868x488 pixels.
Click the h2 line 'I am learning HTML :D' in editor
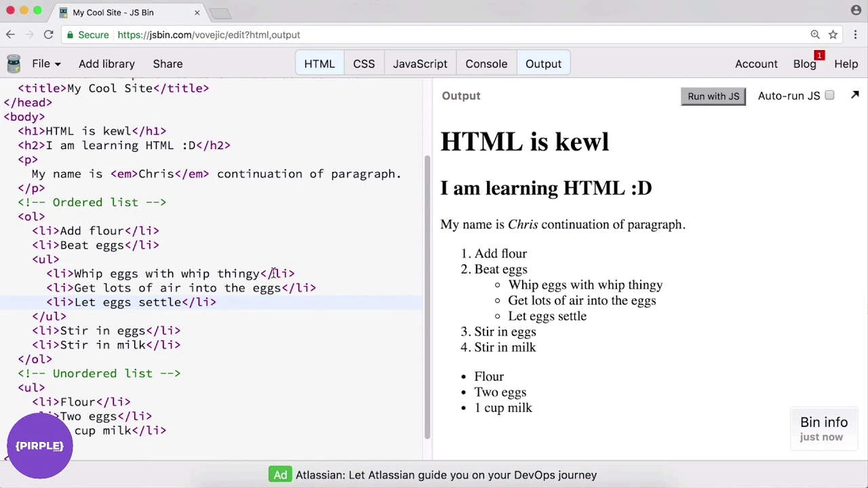point(124,145)
